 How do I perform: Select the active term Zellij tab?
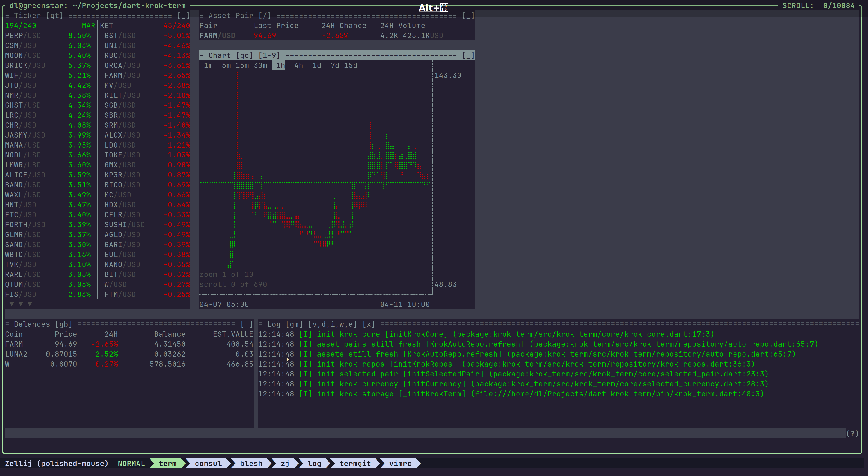click(167, 464)
